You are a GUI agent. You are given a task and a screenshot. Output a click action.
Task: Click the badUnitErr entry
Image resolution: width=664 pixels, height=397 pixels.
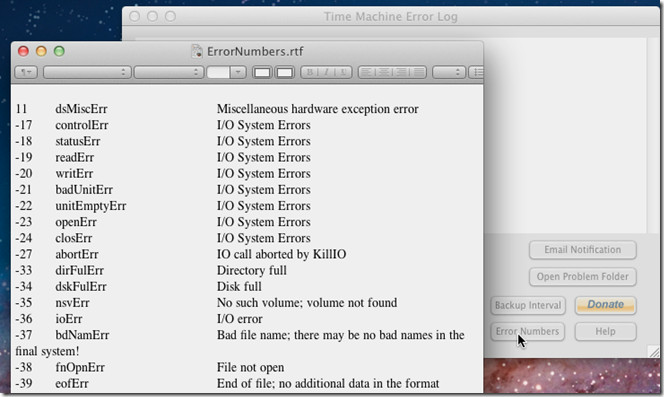[84, 189]
